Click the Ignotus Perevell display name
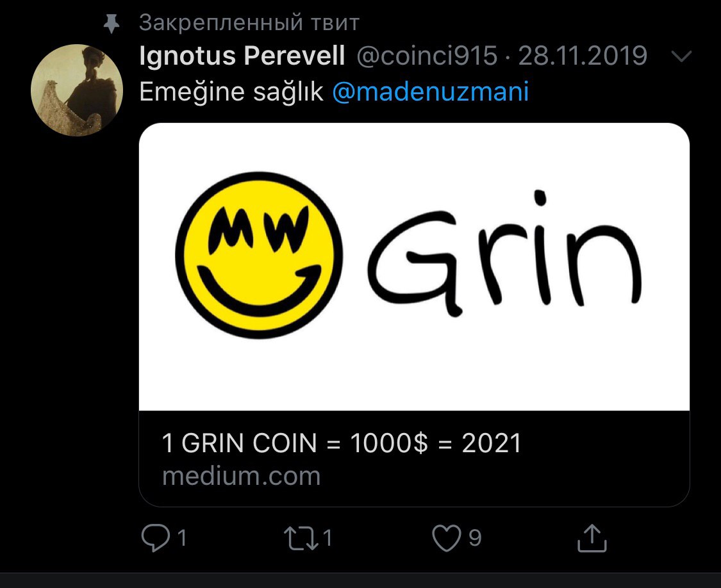Image resolution: width=721 pixels, height=588 pixels. [x=242, y=56]
